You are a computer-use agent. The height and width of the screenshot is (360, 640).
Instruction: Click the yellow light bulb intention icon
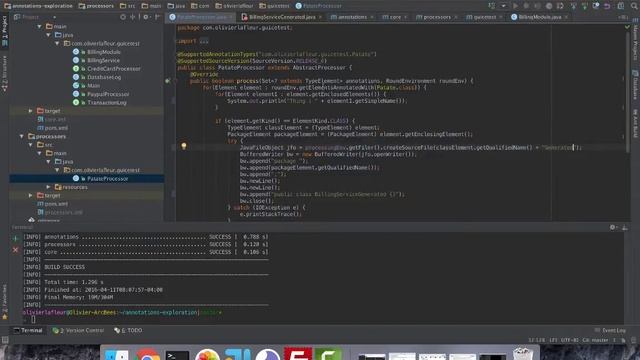(x=184, y=146)
